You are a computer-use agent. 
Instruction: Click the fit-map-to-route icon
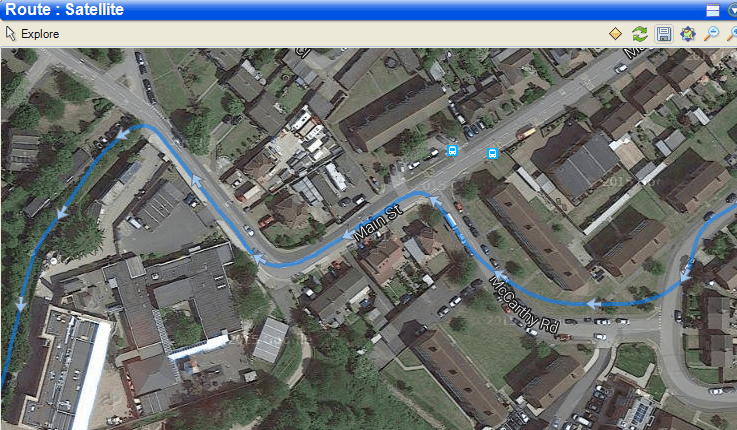coord(688,34)
